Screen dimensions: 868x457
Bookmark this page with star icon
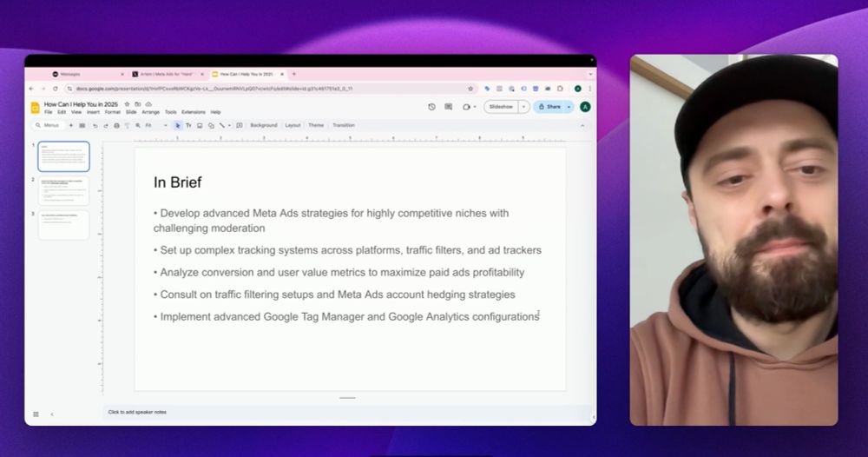[470, 89]
